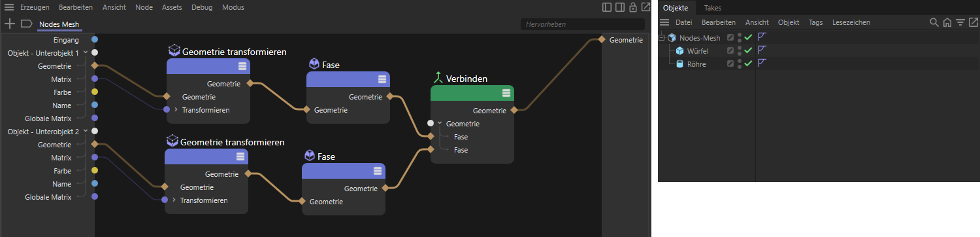
Task: Click the lock icon in node editor header
Action: pos(632,8)
